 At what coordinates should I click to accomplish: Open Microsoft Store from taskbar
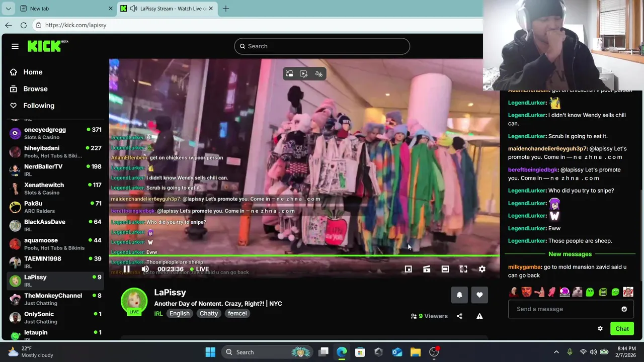coord(360,352)
